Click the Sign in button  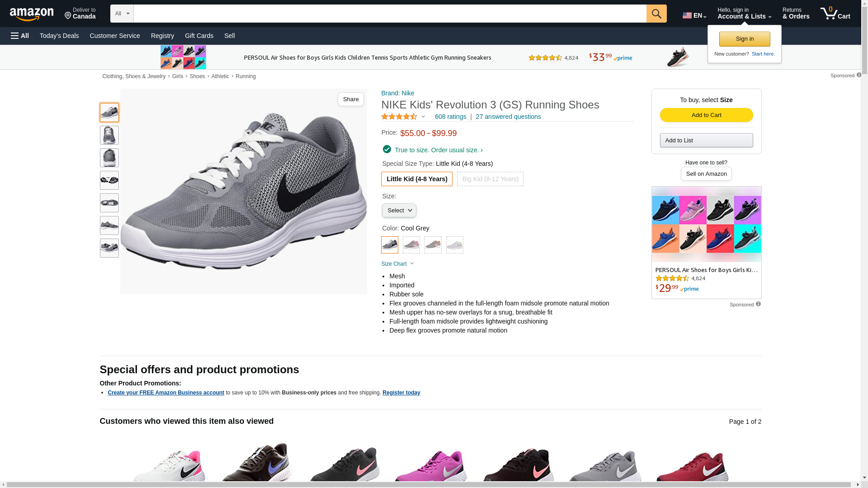click(x=745, y=39)
